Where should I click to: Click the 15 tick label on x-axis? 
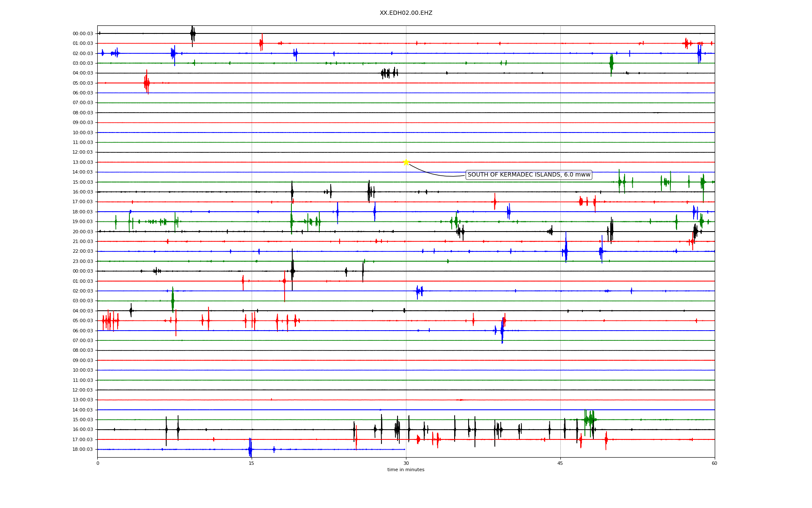pos(252,464)
